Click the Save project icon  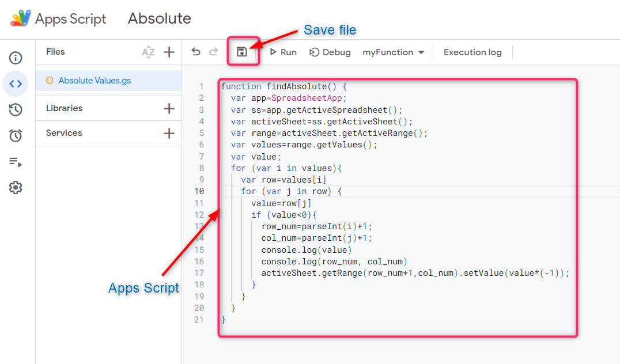242,52
